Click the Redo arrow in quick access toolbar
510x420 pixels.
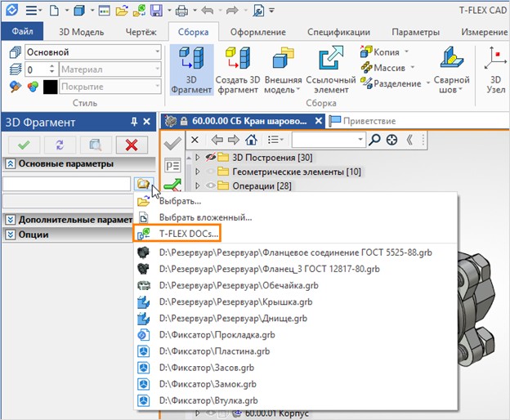pos(232,11)
